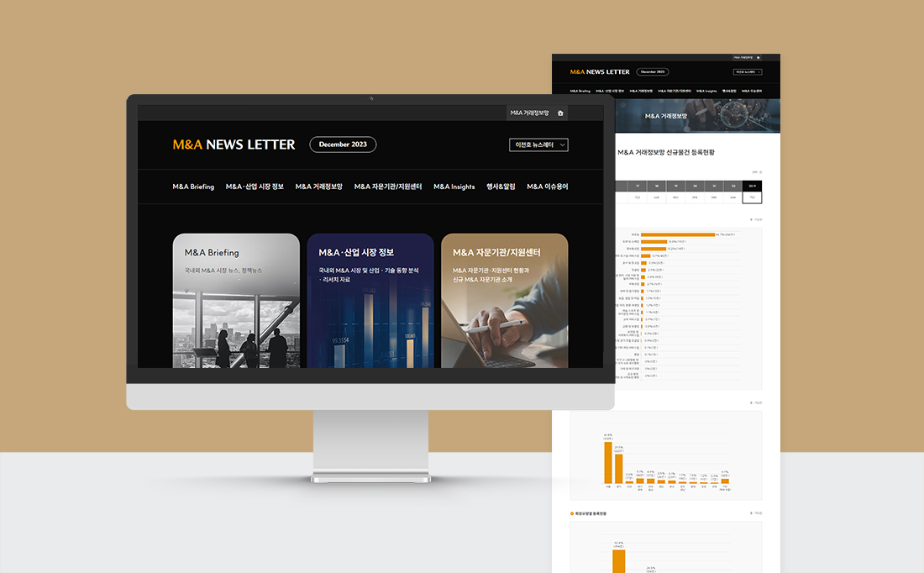Click the M&A NEWS LETTER logo on monitor
Screen dimensions: 924x573
[x=234, y=145]
